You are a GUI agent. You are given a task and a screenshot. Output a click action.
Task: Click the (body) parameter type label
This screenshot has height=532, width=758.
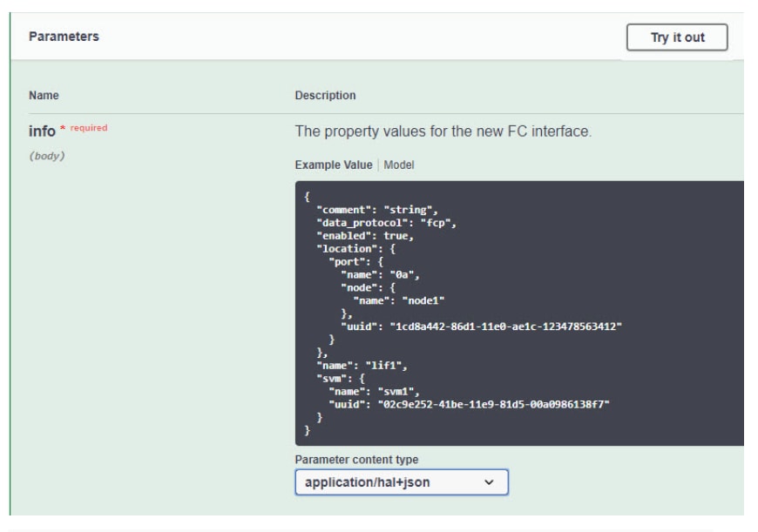coord(47,156)
